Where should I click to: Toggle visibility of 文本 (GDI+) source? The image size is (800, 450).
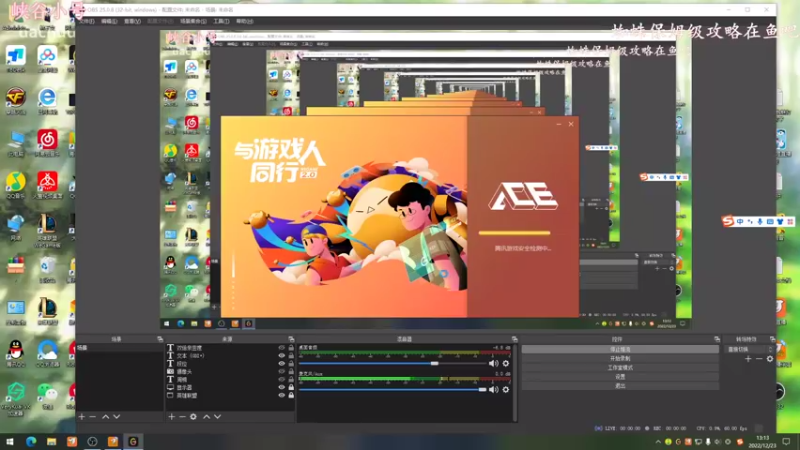click(x=281, y=356)
